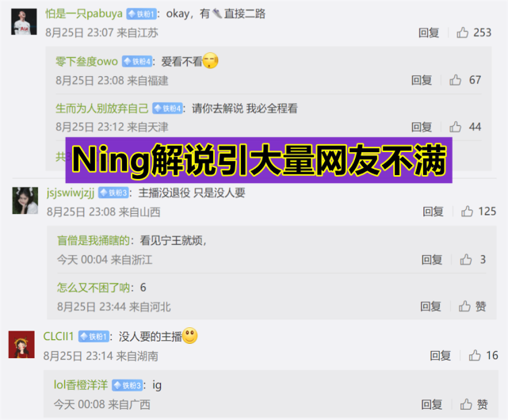Reply to 零下叁度owo's comment
Screen dimensions: 508x420
(x=422, y=80)
